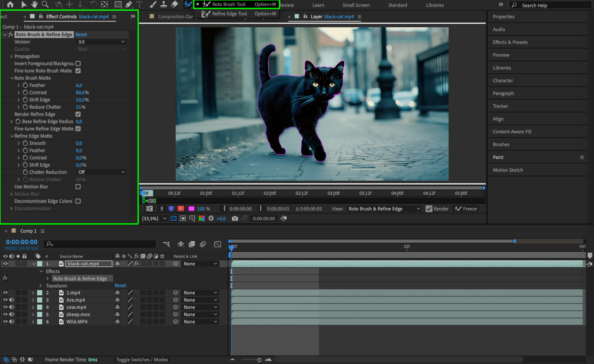Click the magenta overlay color swatch

pos(191,209)
